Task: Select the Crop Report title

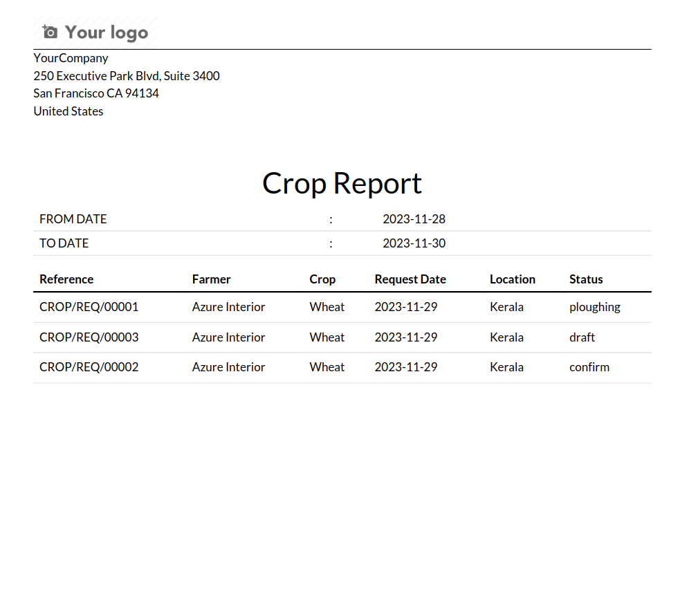Action: (x=342, y=183)
